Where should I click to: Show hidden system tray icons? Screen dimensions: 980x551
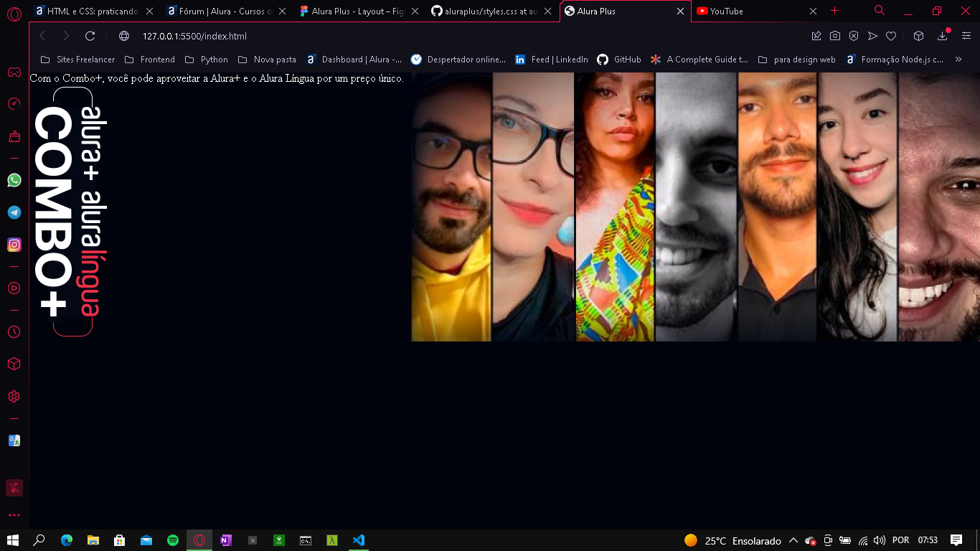[x=793, y=540]
